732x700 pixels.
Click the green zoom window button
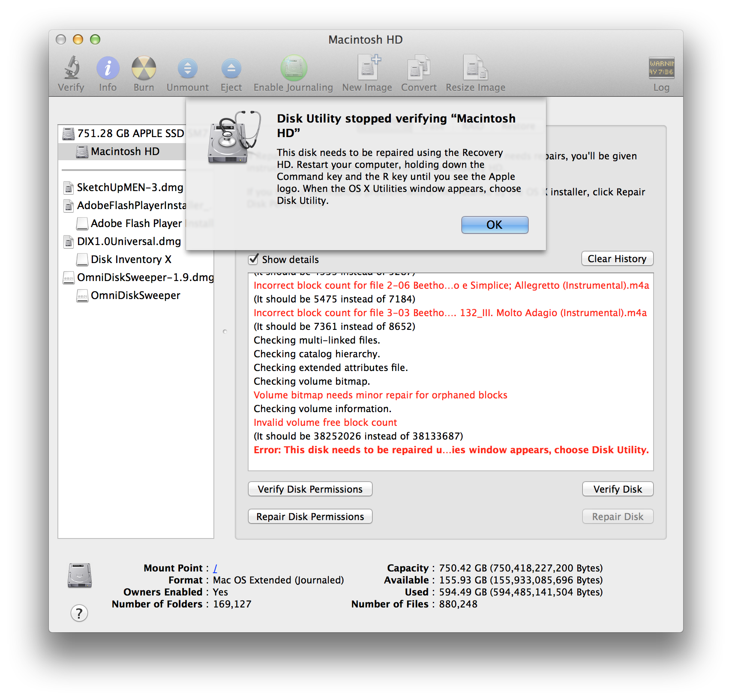tap(95, 40)
